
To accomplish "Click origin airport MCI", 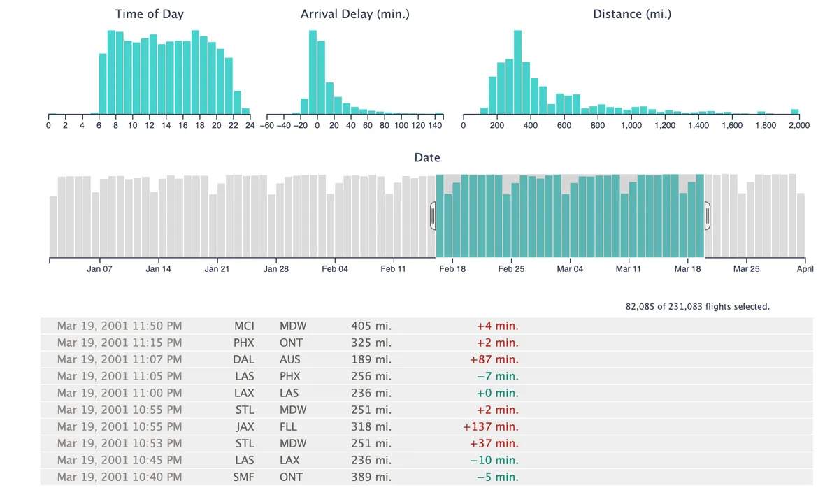I will click(x=244, y=326).
